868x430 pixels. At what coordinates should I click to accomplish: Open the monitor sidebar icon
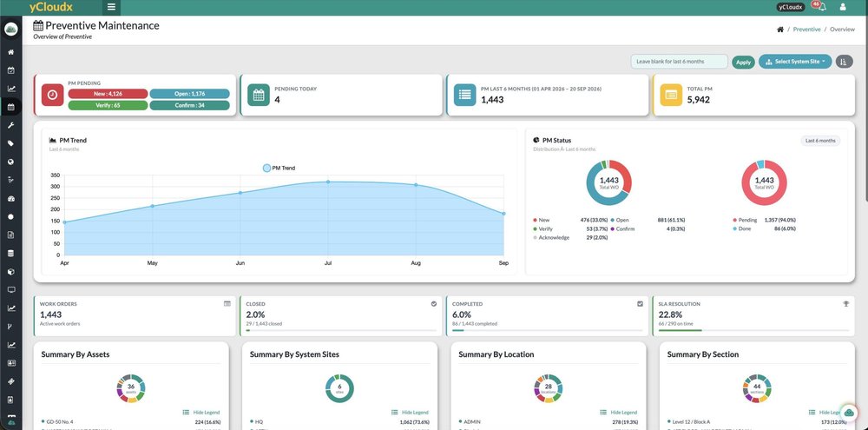pos(10,290)
